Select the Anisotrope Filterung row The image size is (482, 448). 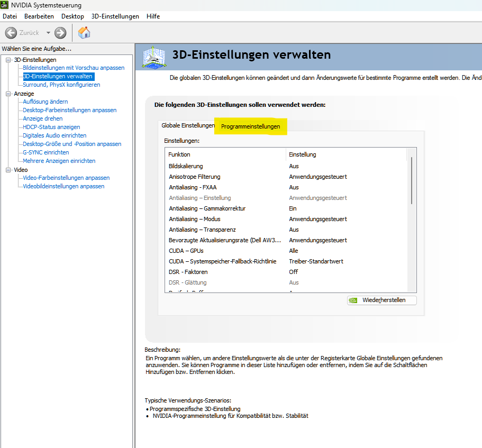(286, 177)
